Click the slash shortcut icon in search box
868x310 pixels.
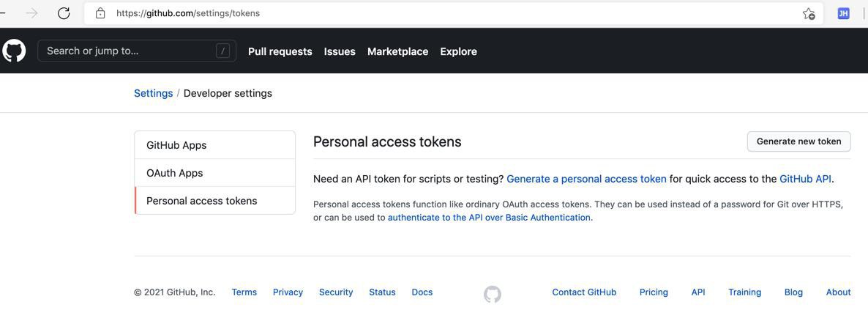tap(222, 51)
